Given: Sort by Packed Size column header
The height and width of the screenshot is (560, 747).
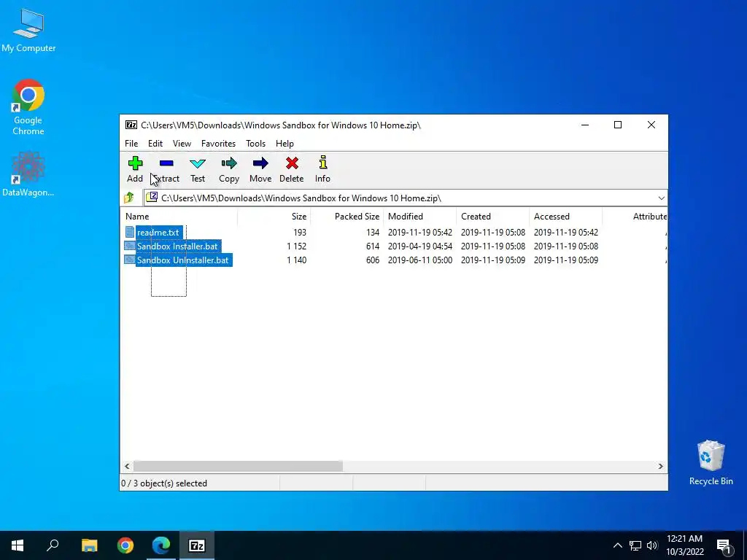Looking at the screenshot, I should click(347, 216).
